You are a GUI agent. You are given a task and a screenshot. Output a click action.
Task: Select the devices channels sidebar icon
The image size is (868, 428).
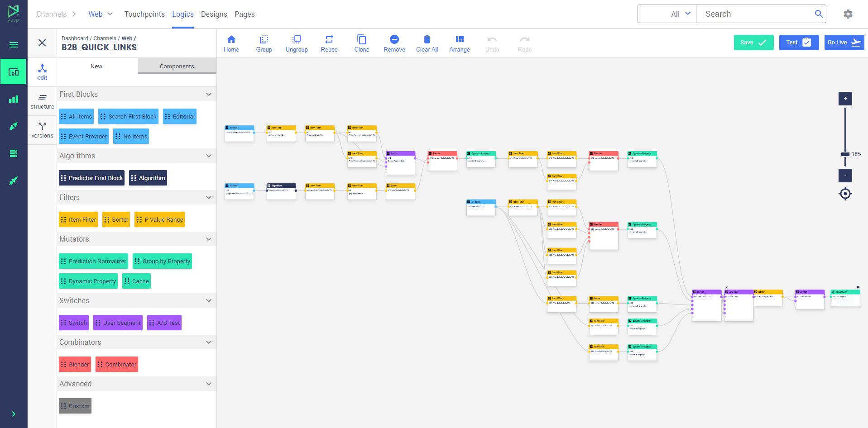pos(14,72)
